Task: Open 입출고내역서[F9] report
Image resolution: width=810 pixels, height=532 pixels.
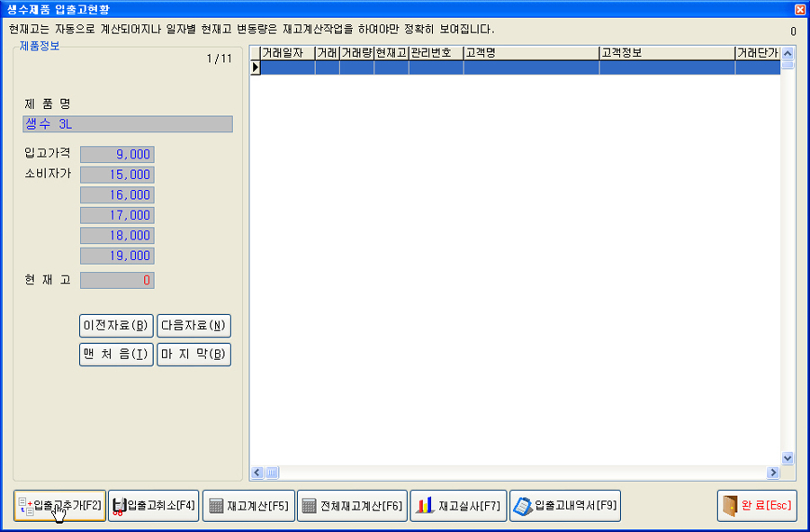Action: click(565, 506)
